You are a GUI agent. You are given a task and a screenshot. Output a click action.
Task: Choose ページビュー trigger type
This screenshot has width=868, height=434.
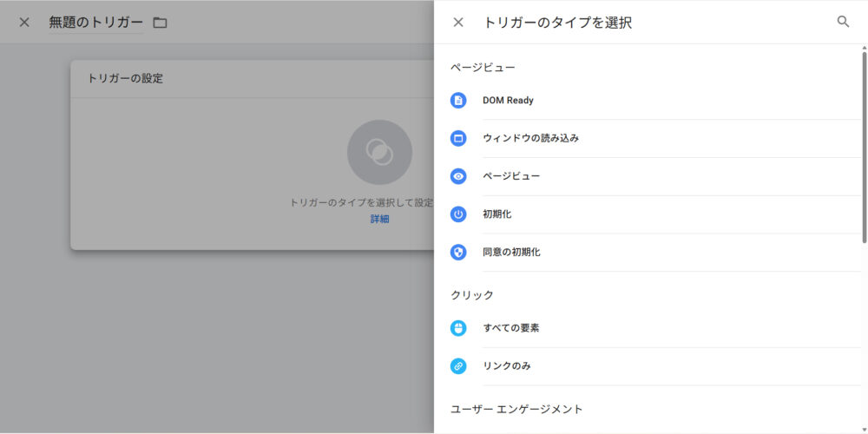pyautogui.click(x=511, y=176)
